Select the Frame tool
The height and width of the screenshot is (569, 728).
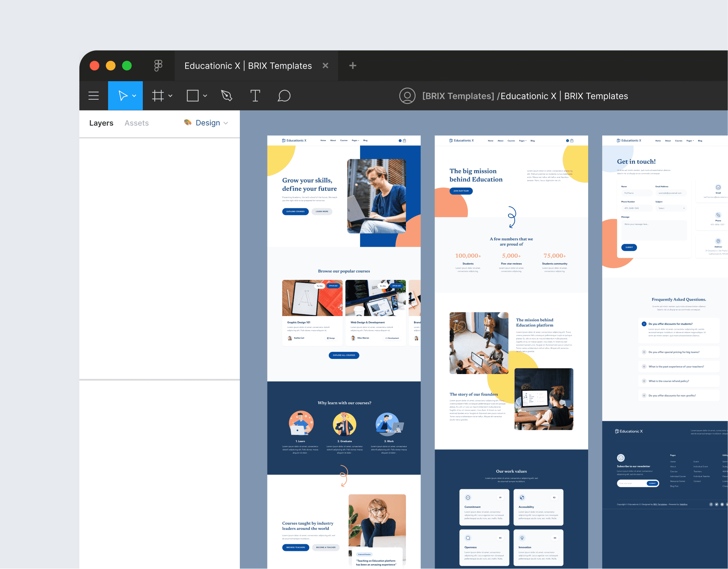tap(158, 96)
